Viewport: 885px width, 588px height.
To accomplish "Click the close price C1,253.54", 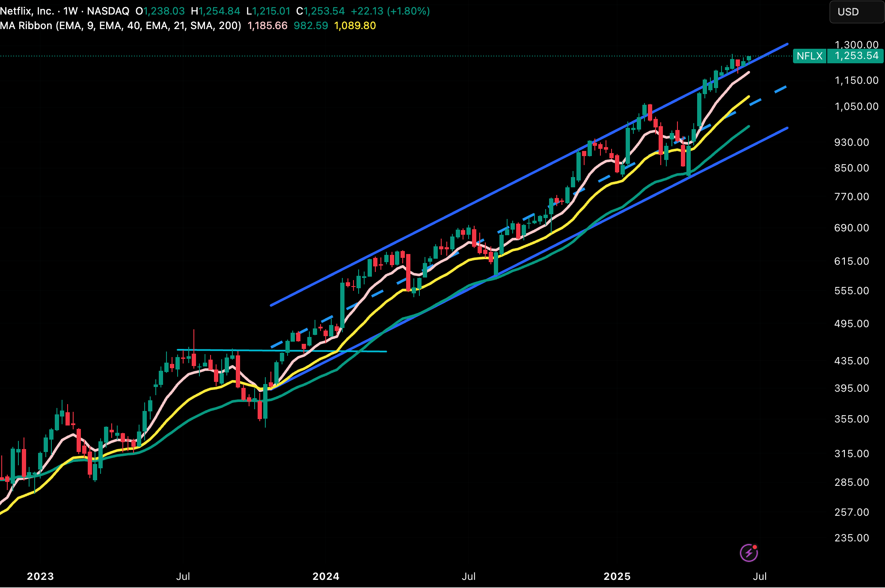I will click(x=320, y=11).
